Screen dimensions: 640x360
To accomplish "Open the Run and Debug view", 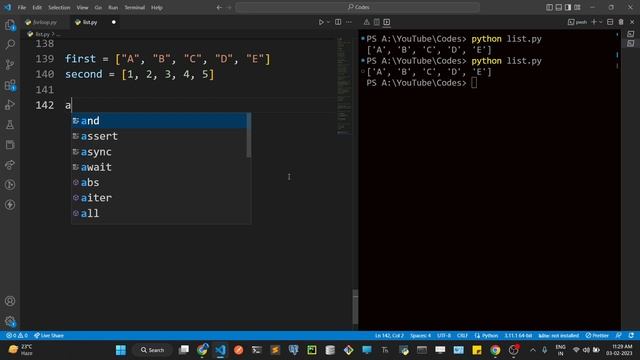I will (10, 105).
